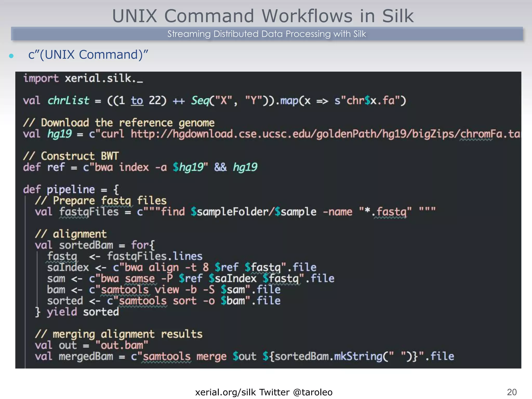Click the comment '// Download the reference genome'
Screen dimensions: 532x399
(x=119, y=123)
